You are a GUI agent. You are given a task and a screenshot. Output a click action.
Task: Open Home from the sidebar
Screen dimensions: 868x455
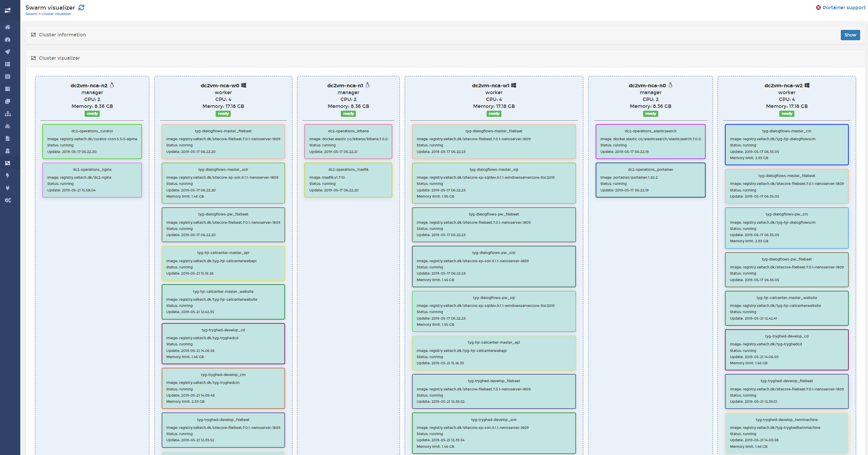coord(8,27)
